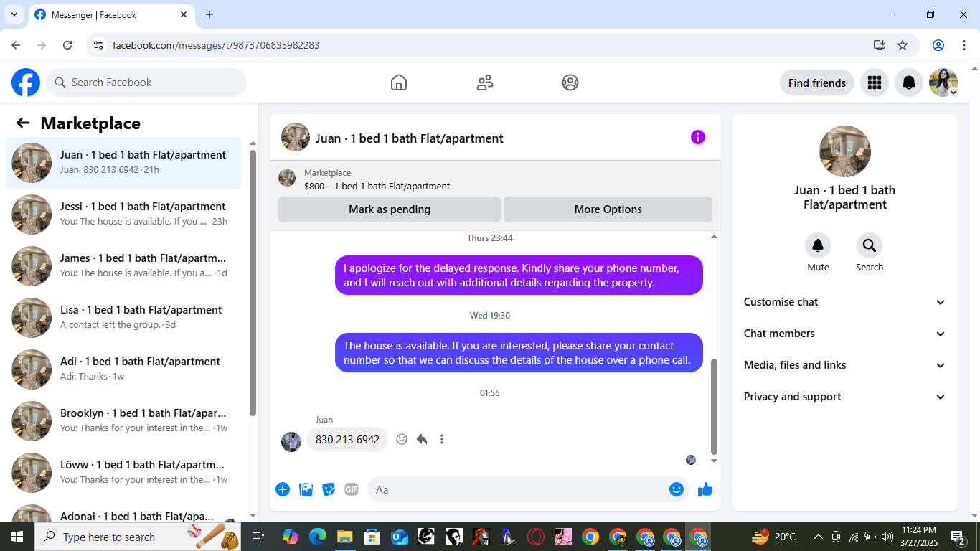
Task: Go to the Facebook Home icon
Action: (x=399, y=83)
